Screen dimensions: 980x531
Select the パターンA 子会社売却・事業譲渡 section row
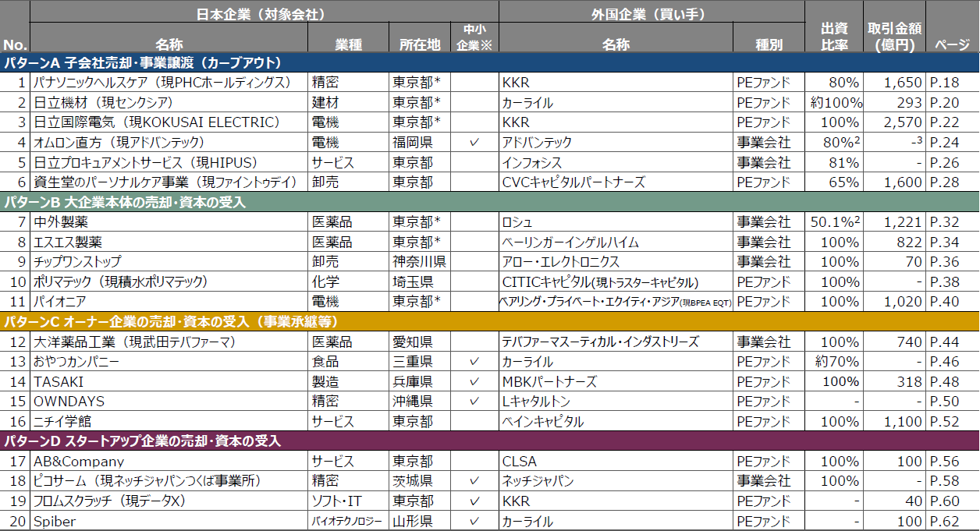pos(489,62)
